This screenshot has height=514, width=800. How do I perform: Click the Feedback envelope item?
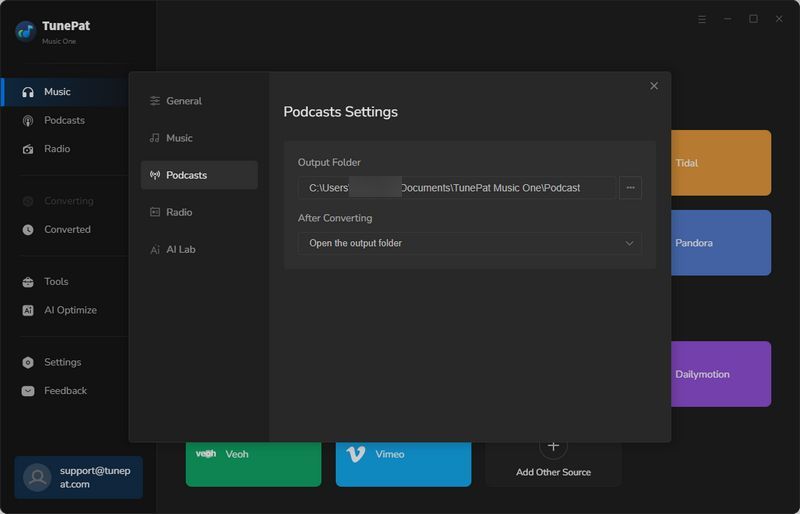65,391
